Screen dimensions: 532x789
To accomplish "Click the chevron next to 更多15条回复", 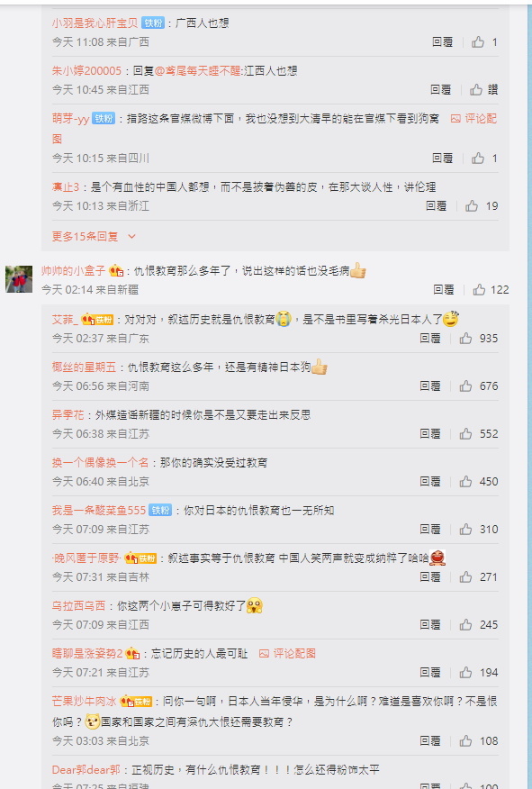I will coord(131,236).
